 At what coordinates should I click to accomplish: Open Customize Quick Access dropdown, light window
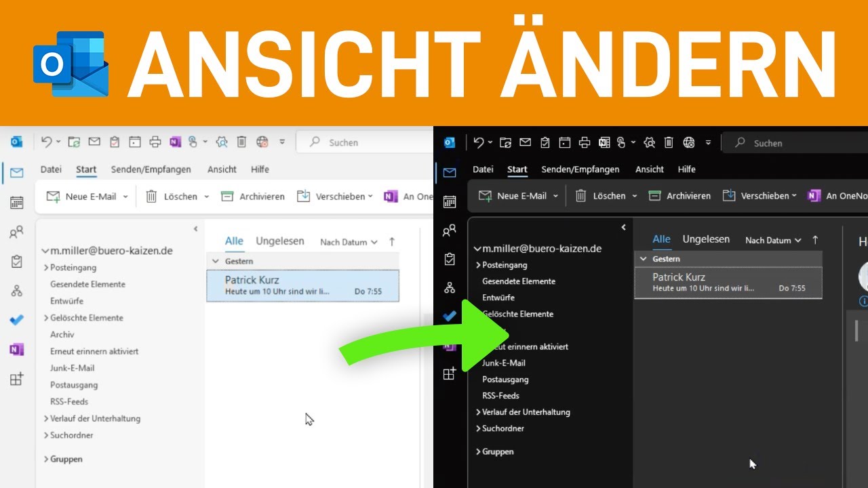tap(282, 142)
